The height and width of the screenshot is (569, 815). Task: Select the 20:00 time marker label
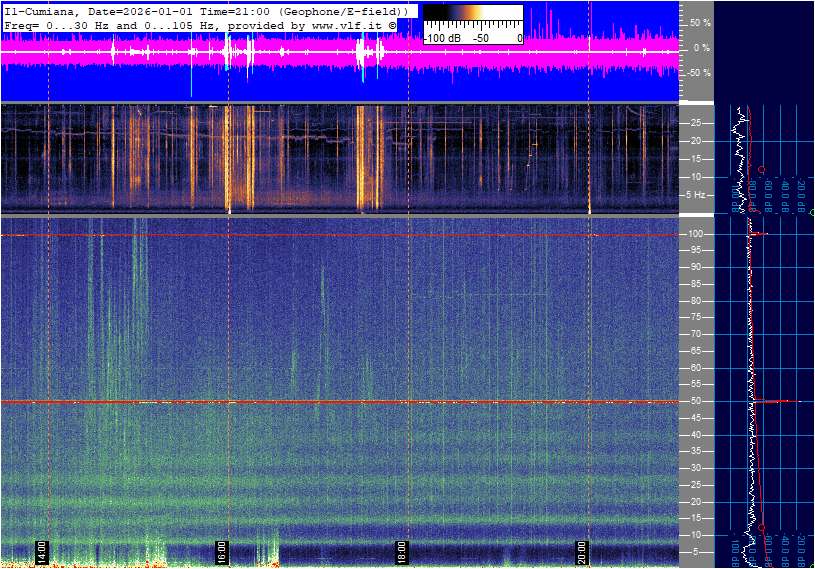pyautogui.click(x=582, y=553)
